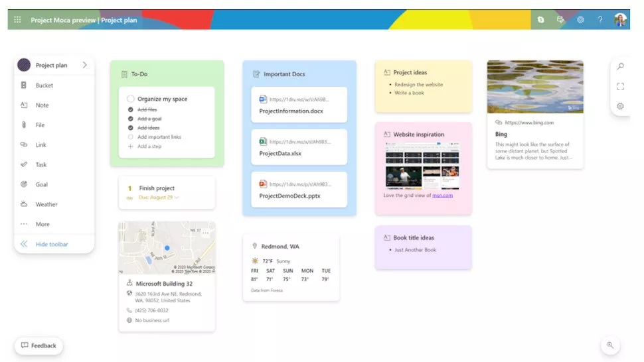Open the feedback chat icon in header
This screenshot has width=644, height=362.
click(x=560, y=20)
